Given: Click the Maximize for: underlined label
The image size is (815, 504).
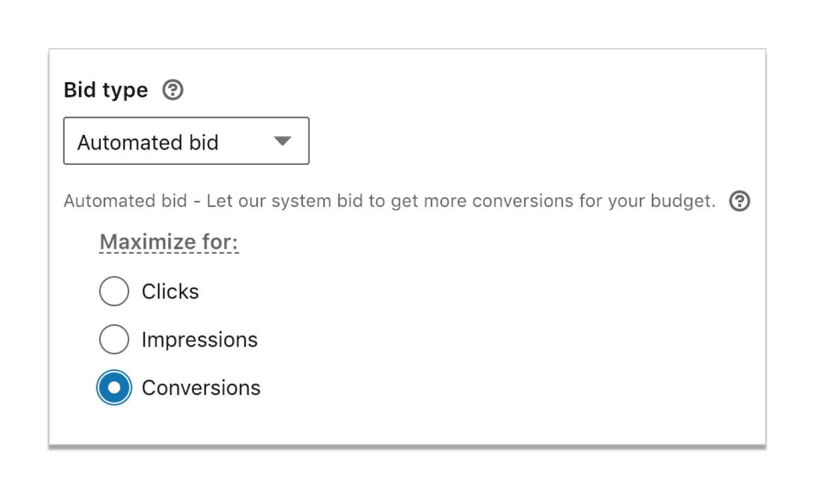Looking at the screenshot, I should [x=169, y=242].
